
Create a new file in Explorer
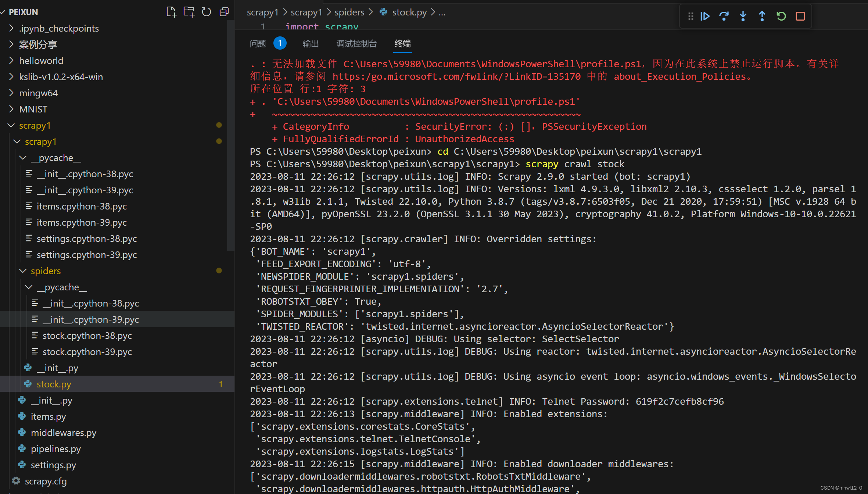[171, 12]
